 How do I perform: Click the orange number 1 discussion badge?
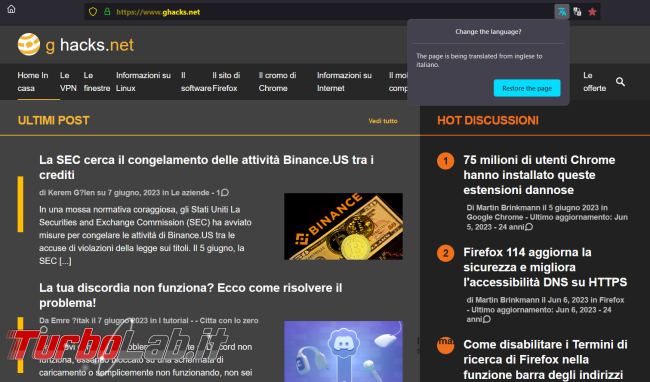coord(446,161)
